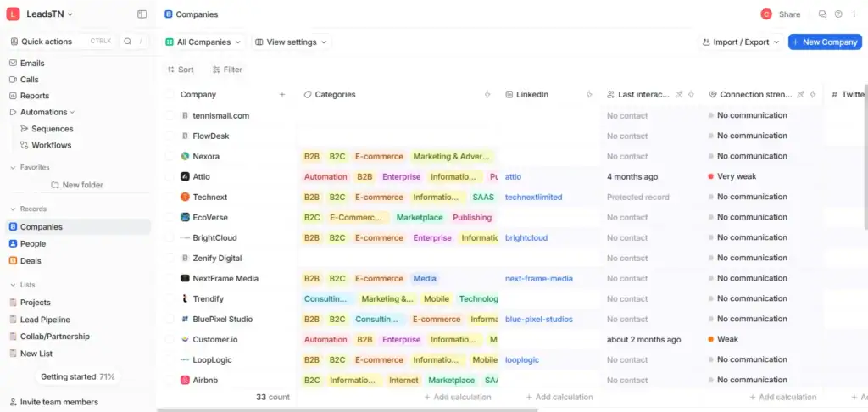Check the Nexora row checkbox
The width and height of the screenshot is (868, 412).
point(170,156)
